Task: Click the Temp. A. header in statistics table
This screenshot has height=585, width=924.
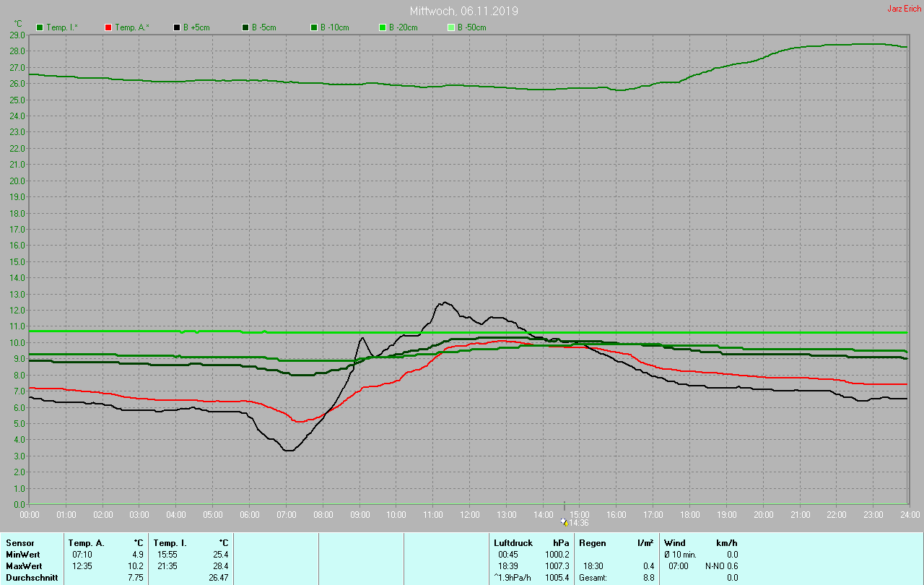Action: pyautogui.click(x=86, y=542)
